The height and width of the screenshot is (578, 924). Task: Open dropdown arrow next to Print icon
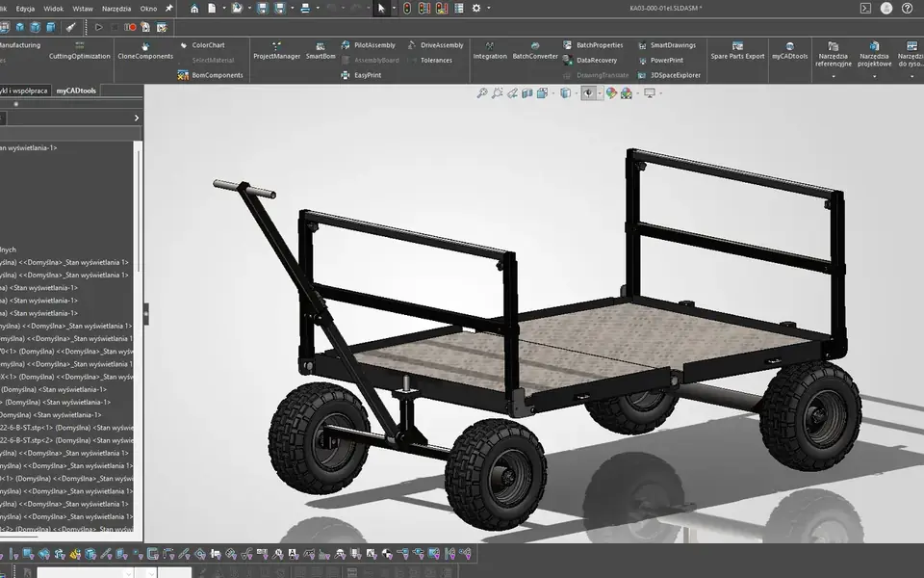pyautogui.click(x=318, y=9)
